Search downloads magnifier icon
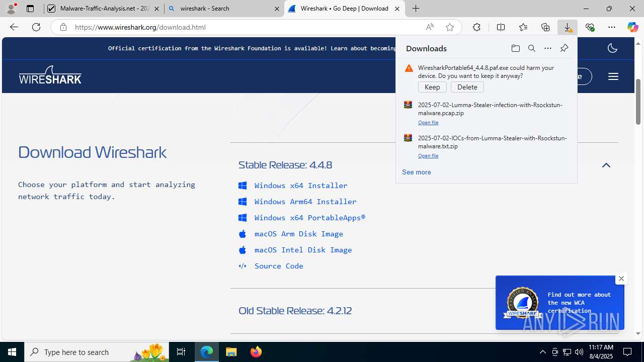This screenshot has width=644, height=362. 531,48
